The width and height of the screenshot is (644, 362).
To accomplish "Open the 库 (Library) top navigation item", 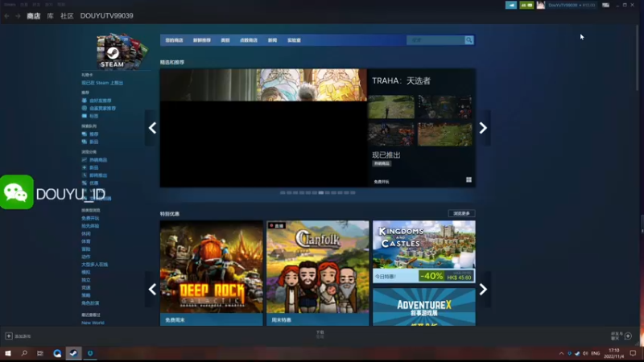I will 50,16.
